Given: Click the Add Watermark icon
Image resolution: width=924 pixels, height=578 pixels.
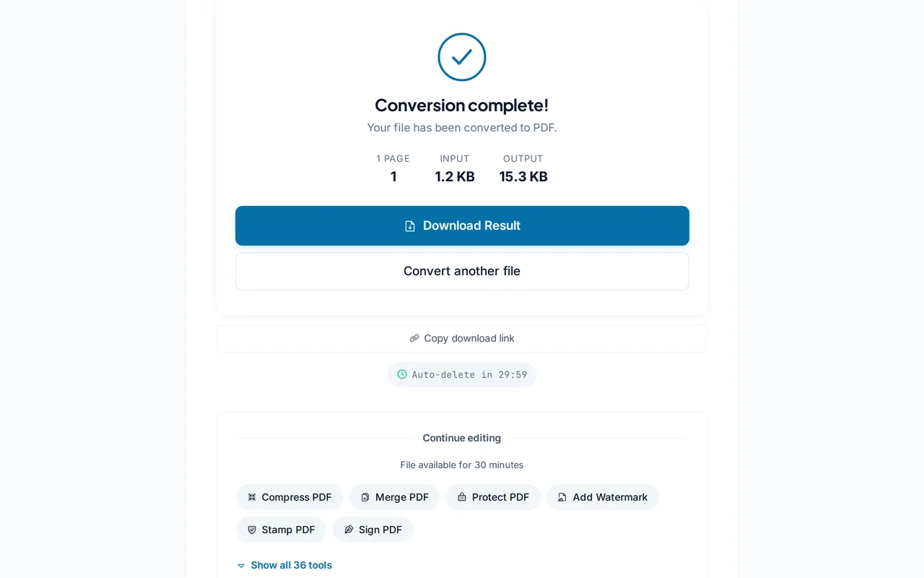Looking at the screenshot, I should click(x=562, y=497).
